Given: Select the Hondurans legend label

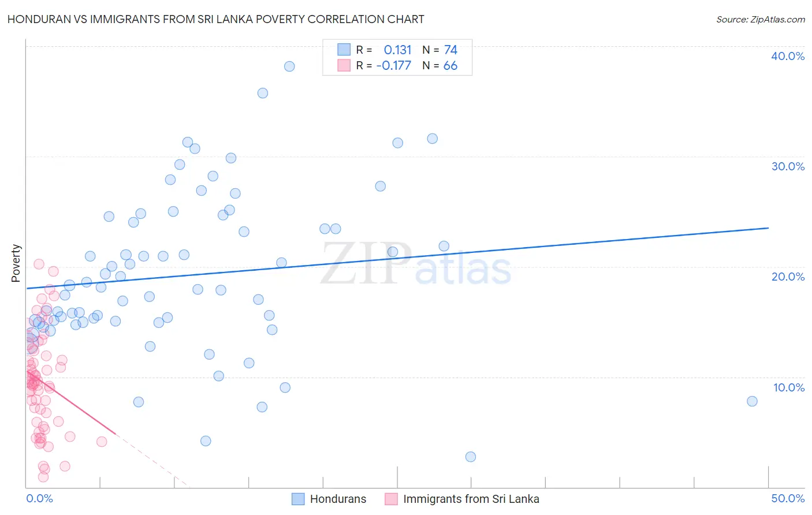Looking at the screenshot, I should pyautogui.click(x=338, y=499).
